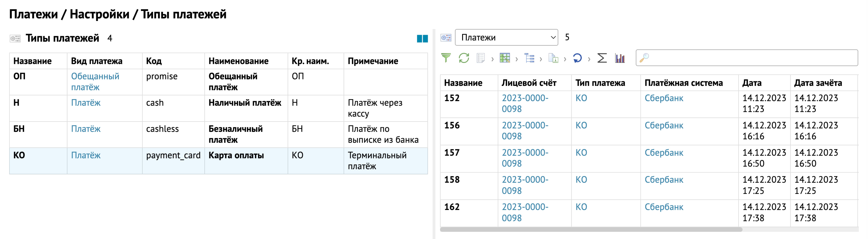Open account 2023-0000-0098 for payment 152
Screen dimensions: 868x239
pyautogui.click(x=525, y=104)
